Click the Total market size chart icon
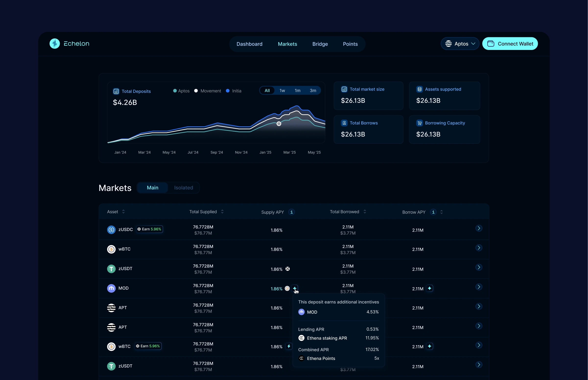Viewport: 588px width, 380px height. pyautogui.click(x=344, y=89)
